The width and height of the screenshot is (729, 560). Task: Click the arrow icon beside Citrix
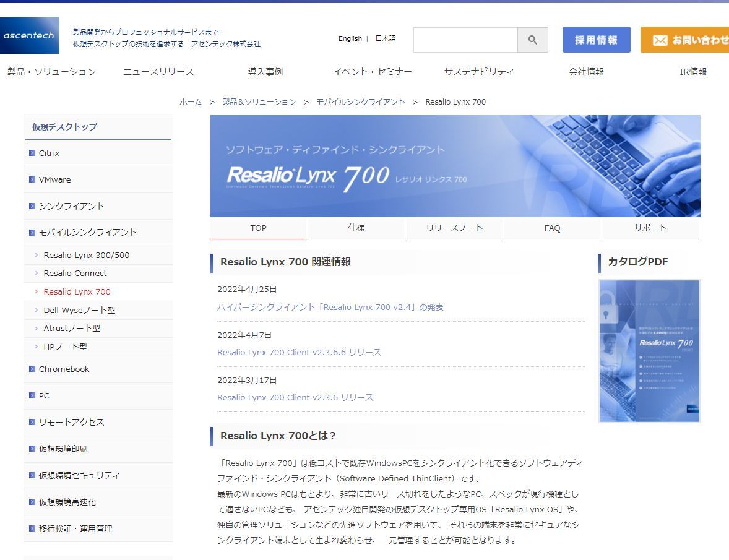32,153
